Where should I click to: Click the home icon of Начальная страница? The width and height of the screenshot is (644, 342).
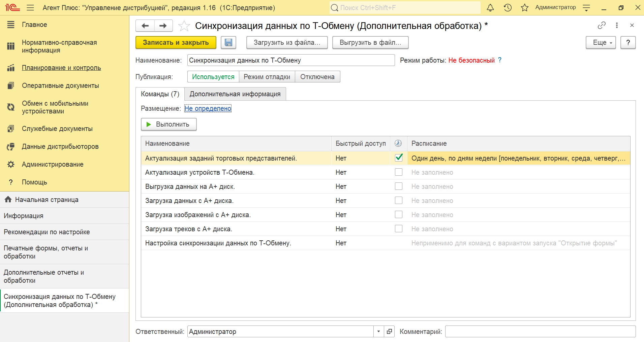8,200
